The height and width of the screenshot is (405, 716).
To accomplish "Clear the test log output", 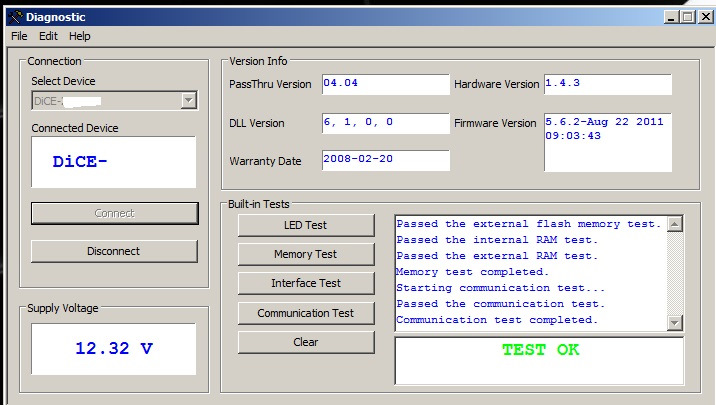I will point(306,342).
